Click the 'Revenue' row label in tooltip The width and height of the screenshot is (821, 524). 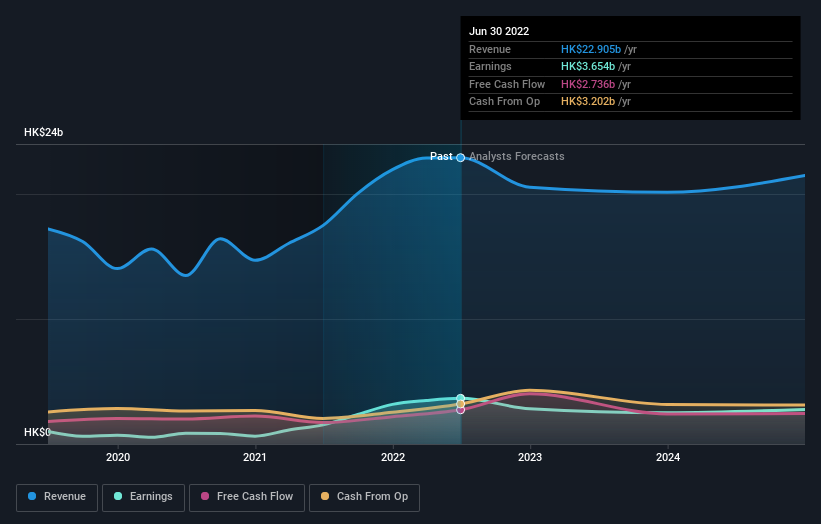tap(490, 49)
